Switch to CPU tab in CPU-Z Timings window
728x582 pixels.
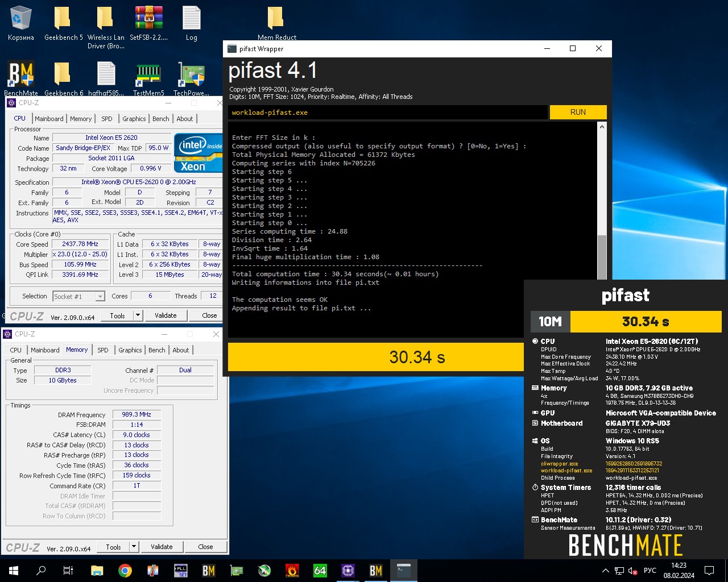(16, 350)
